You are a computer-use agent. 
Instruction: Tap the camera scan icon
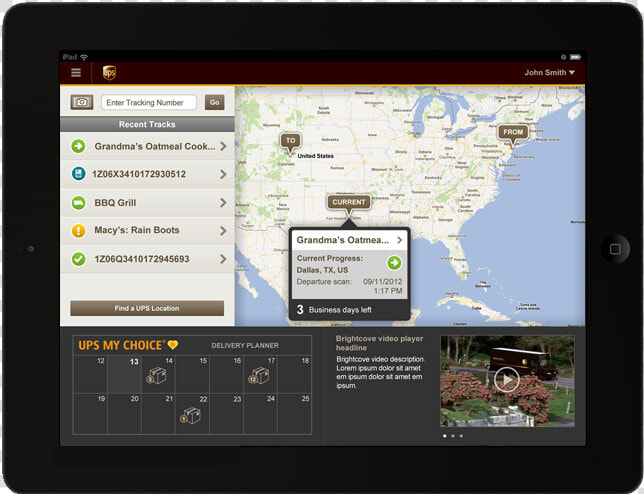(x=82, y=102)
